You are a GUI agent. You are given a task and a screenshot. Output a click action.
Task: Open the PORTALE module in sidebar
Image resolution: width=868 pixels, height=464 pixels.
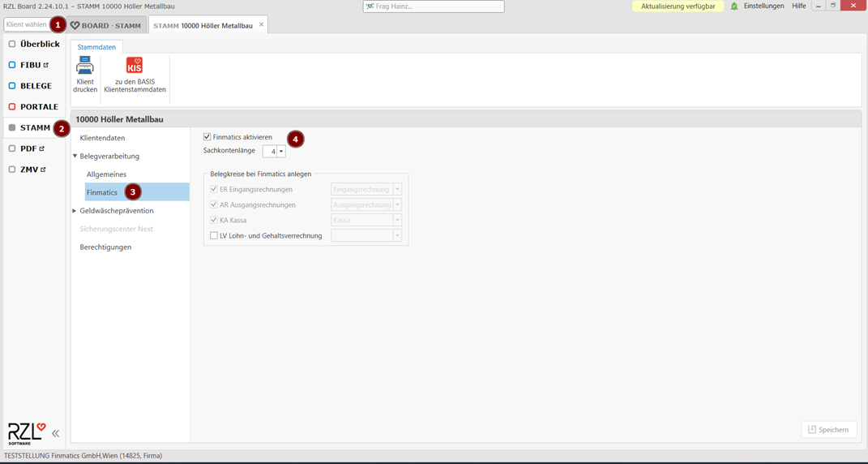(x=38, y=107)
